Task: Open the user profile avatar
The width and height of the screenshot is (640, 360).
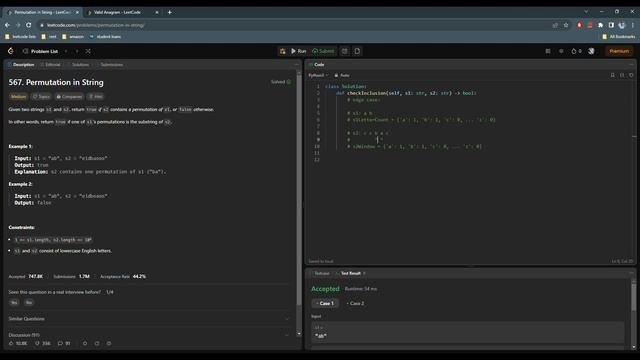Action: [x=591, y=51]
